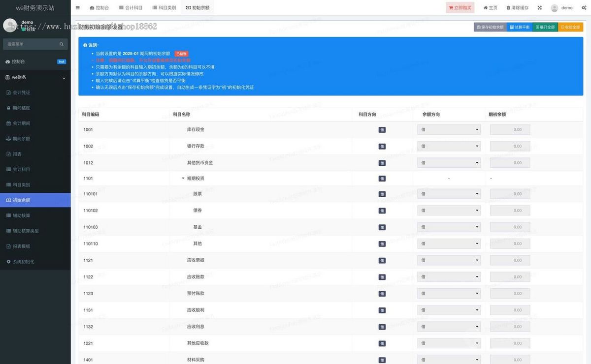Viewport: 591px width, 364px height.
Task: Open the 余额方向 dropdown for 库存现金
Action: pyautogui.click(x=449, y=129)
